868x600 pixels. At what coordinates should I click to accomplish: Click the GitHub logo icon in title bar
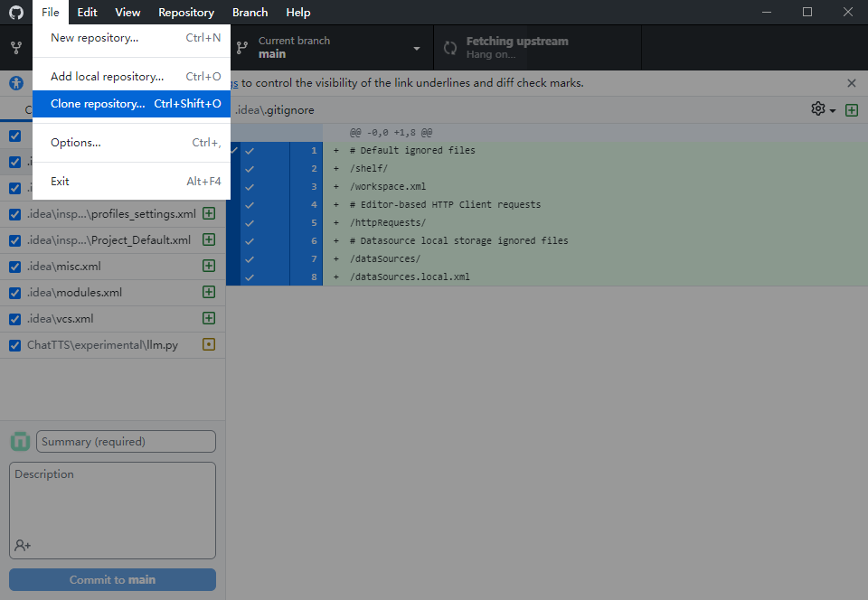pyautogui.click(x=16, y=13)
